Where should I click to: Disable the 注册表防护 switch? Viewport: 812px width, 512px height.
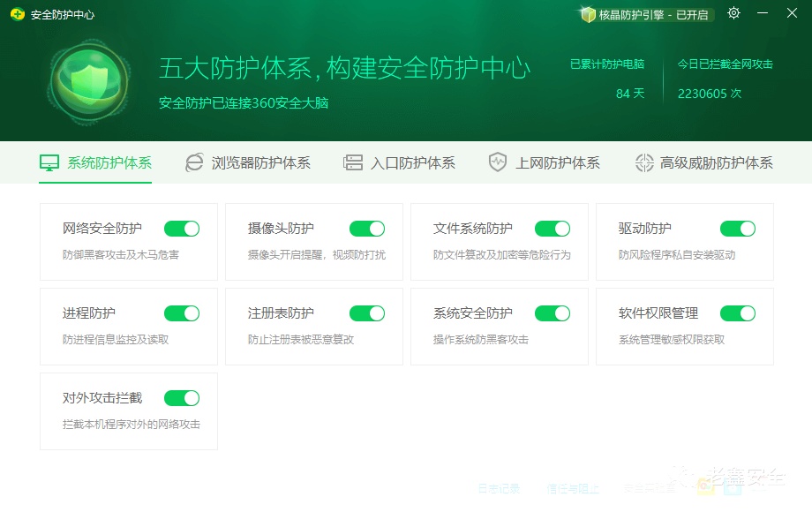pos(367,313)
